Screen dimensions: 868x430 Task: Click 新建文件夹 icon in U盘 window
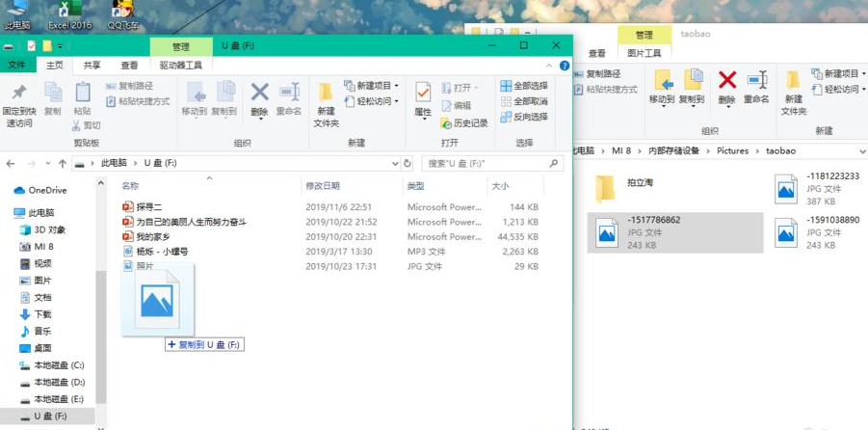(x=326, y=94)
